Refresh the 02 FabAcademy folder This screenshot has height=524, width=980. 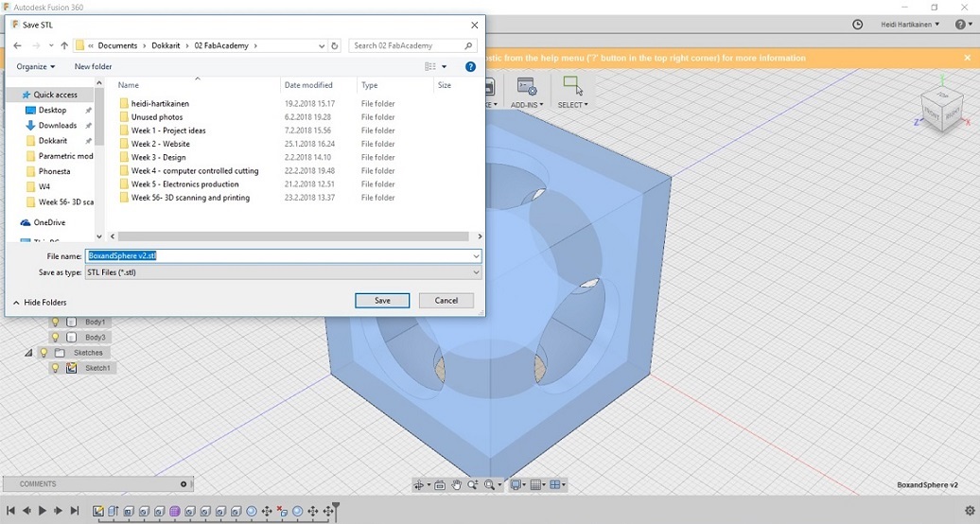pyautogui.click(x=334, y=45)
